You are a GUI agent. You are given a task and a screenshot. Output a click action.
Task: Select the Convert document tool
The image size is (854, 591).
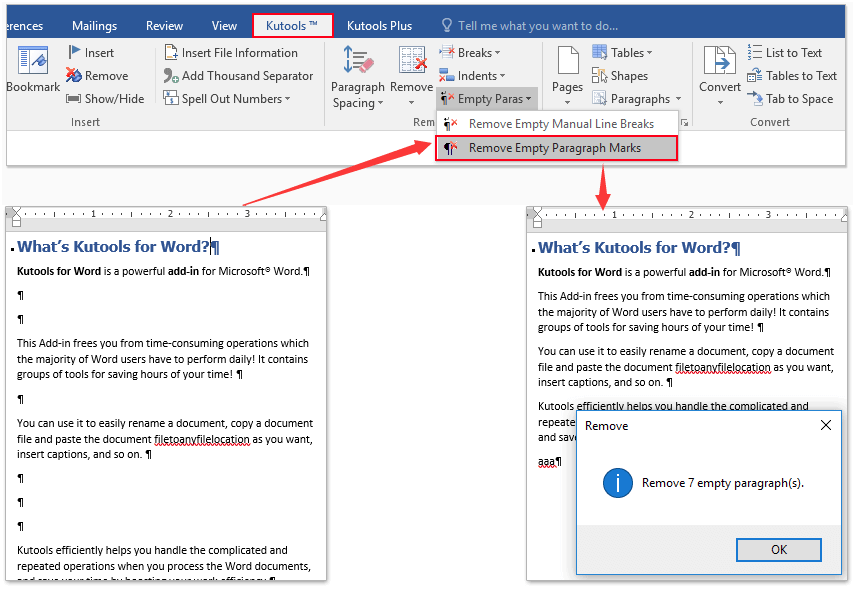719,70
